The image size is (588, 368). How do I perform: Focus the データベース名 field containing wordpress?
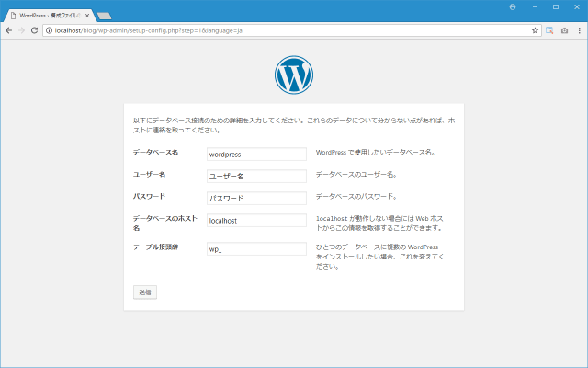pos(256,154)
